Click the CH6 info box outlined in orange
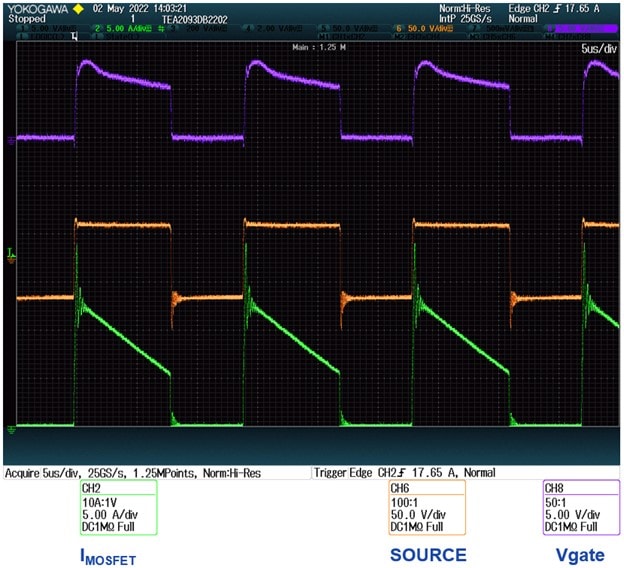The image size is (624, 568). (427, 508)
